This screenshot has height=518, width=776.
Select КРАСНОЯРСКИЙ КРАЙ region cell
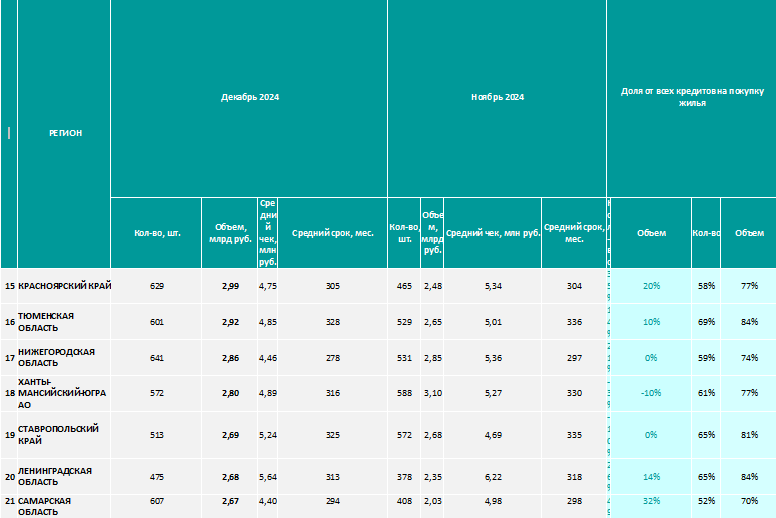pos(64,286)
